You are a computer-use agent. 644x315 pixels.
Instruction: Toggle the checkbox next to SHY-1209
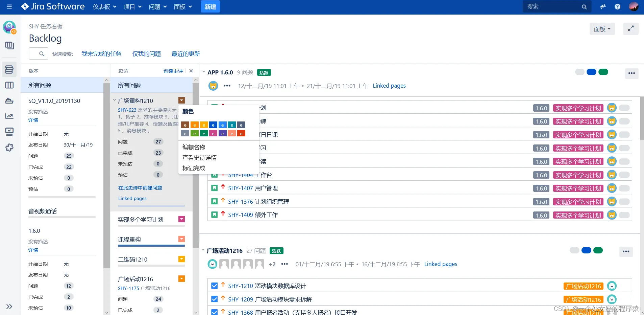[214, 299]
